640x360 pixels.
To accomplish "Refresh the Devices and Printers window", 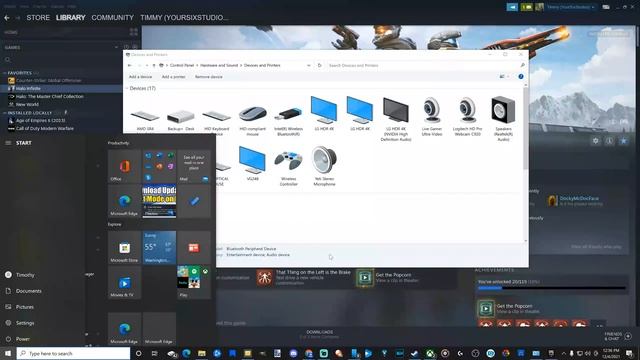I will click(320, 65).
